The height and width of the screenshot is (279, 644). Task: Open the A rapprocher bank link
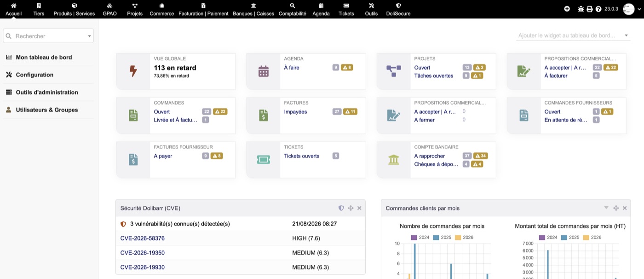click(x=430, y=156)
